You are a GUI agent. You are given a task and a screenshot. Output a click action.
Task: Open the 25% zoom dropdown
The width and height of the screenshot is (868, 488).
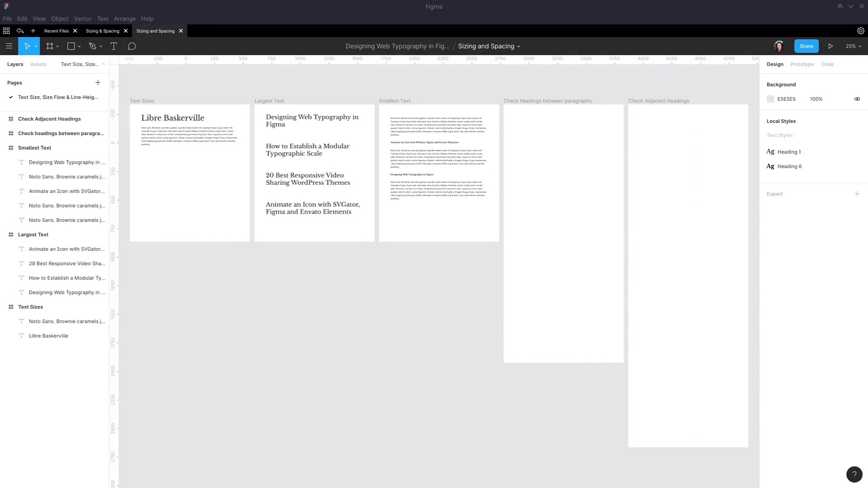click(x=854, y=46)
